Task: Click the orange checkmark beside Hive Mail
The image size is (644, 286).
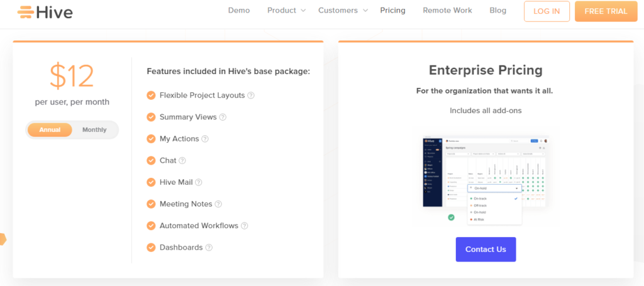Action: [x=151, y=182]
